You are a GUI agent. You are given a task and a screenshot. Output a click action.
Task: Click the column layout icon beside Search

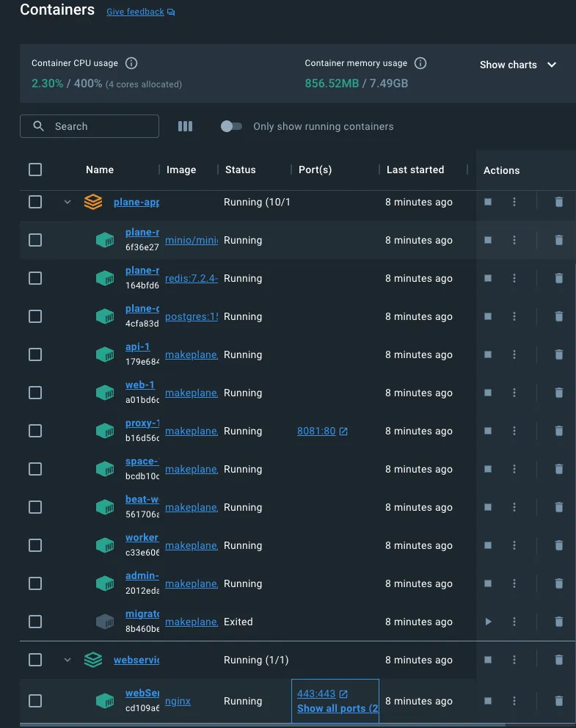point(185,126)
